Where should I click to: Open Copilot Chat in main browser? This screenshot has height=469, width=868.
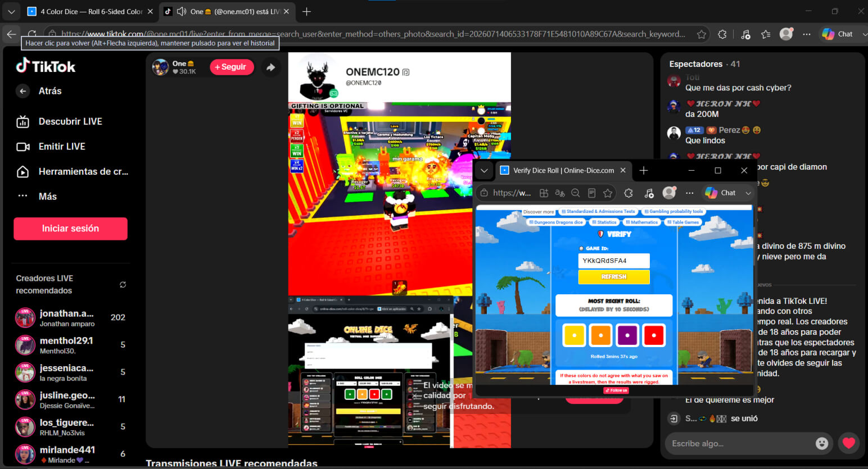(x=838, y=34)
